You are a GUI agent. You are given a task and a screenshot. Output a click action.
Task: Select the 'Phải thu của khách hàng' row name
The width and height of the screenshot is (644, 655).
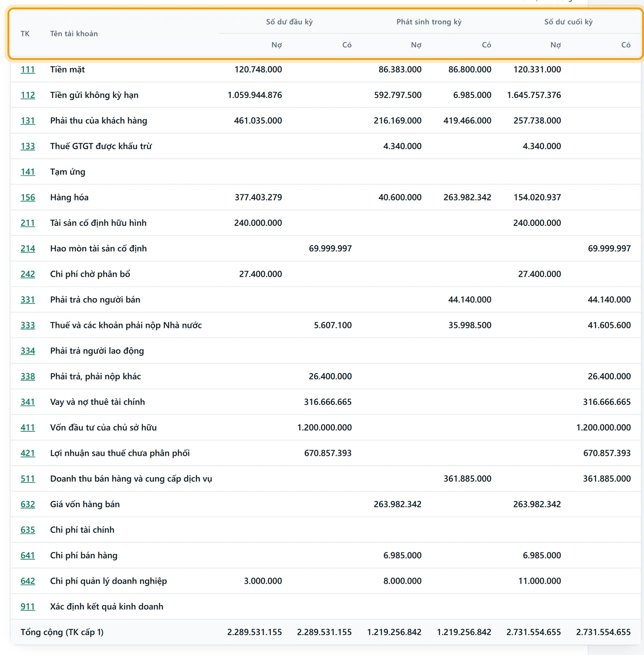coord(99,121)
